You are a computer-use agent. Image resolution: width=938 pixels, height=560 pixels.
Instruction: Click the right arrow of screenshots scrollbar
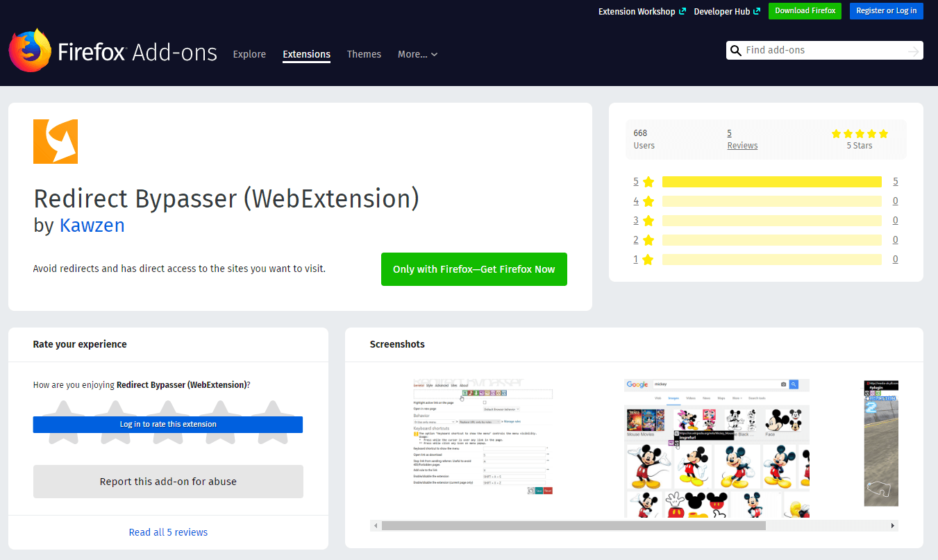893,526
